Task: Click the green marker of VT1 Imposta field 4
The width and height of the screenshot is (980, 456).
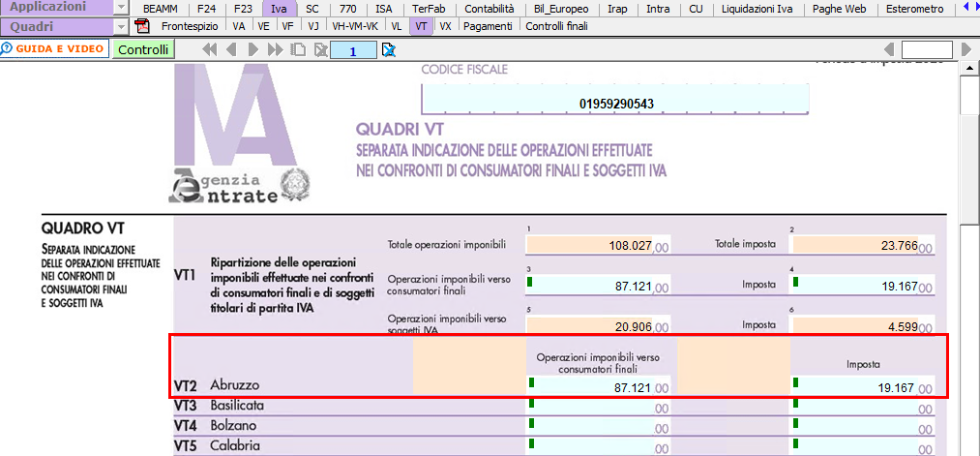Action: coord(796,282)
